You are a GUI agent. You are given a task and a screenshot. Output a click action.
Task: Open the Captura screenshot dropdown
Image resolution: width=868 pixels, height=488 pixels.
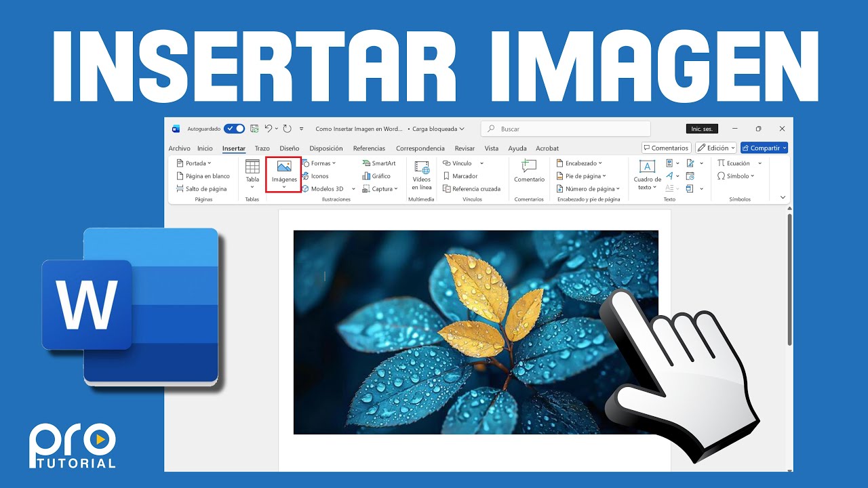[x=380, y=189]
